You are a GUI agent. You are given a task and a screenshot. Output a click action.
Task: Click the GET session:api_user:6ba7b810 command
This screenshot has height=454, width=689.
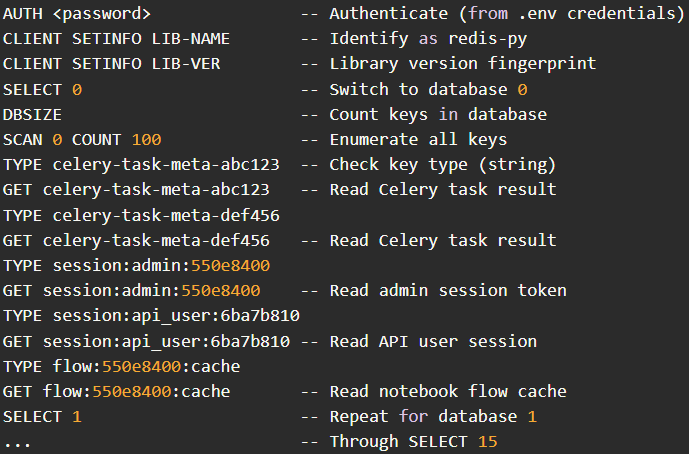146,341
